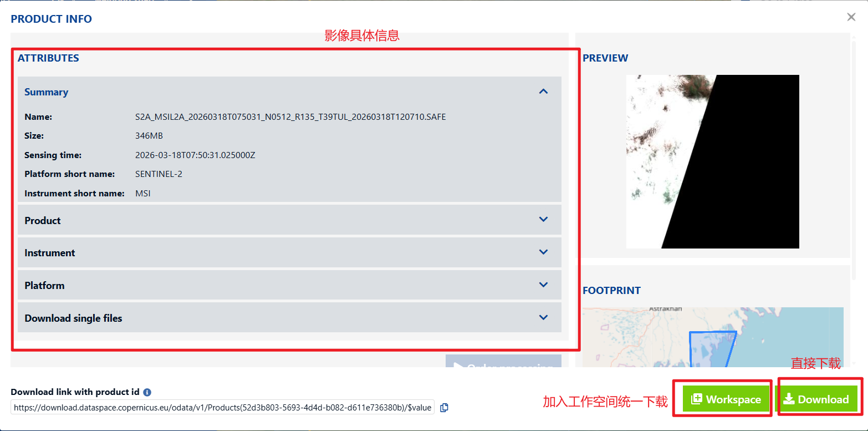The width and height of the screenshot is (868, 431).
Task: Collapse the Summary section chevron
Action: click(543, 92)
